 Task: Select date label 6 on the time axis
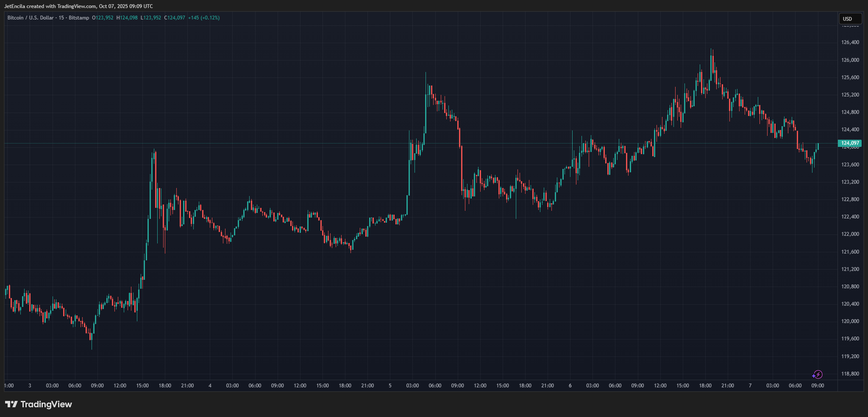(x=570, y=386)
